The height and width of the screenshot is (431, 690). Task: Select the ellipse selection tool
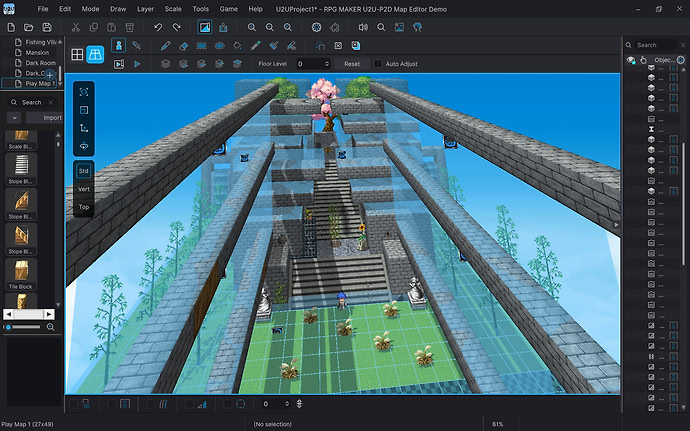pos(220,45)
